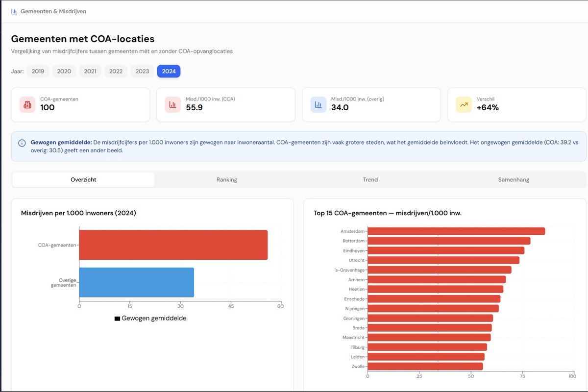Select year 2019
The width and height of the screenshot is (588, 392).
click(x=38, y=71)
